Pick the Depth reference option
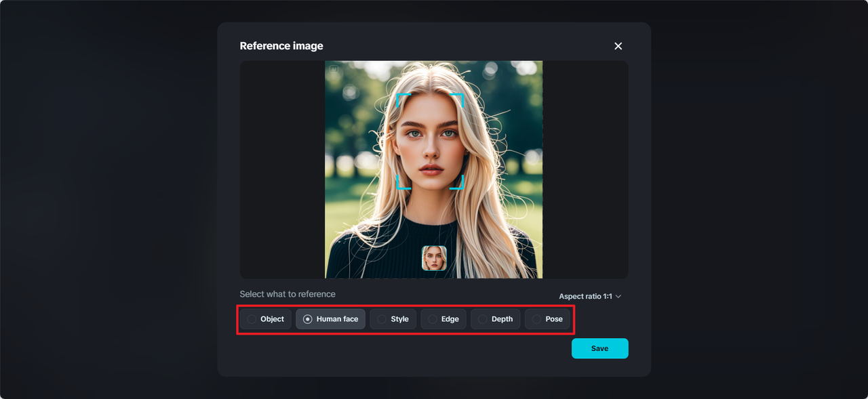The width and height of the screenshot is (868, 399). pyautogui.click(x=496, y=319)
